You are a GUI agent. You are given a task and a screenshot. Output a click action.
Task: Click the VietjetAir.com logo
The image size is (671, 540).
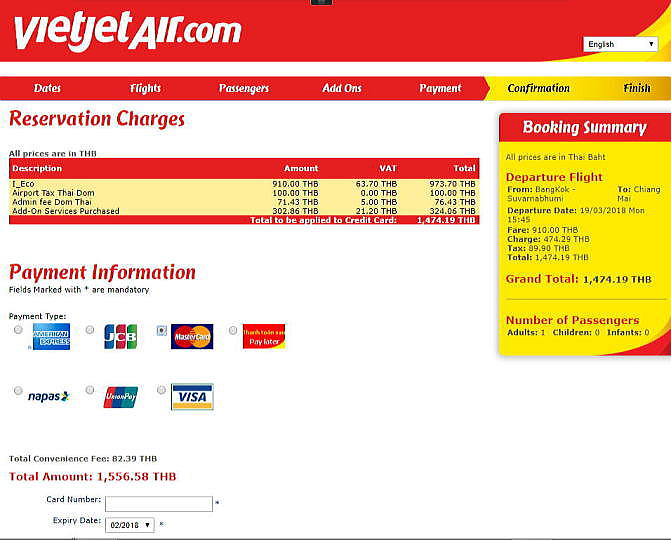tap(128, 31)
